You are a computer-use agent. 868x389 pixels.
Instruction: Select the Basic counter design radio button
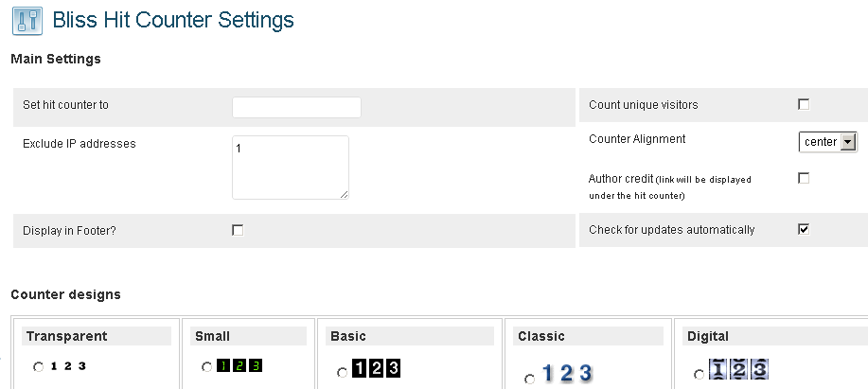[x=342, y=373]
